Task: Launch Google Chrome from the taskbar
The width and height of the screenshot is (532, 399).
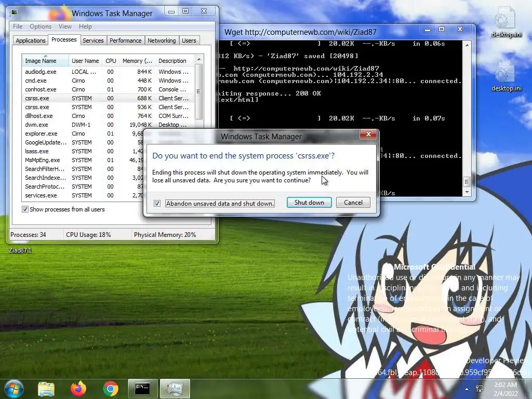Action: 110,389
